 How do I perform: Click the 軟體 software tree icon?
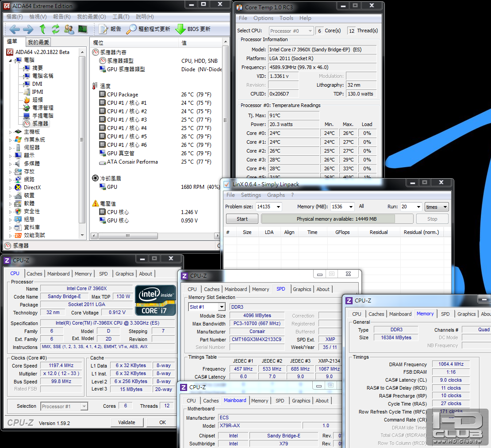(18, 203)
